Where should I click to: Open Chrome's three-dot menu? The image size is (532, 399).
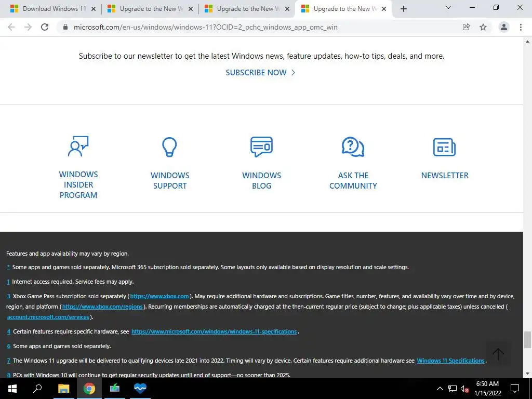click(x=521, y=27)
